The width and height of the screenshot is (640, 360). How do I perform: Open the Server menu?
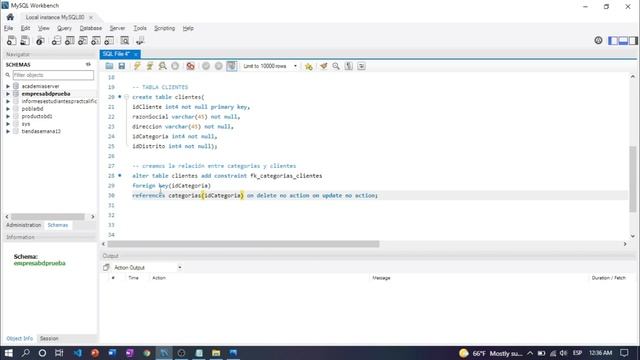point(117,28)
